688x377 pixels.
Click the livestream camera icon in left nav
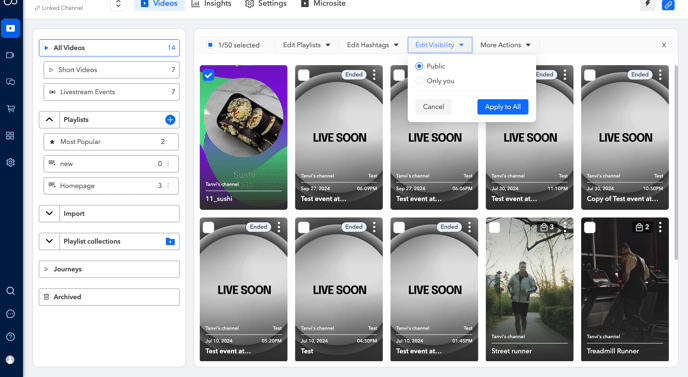(11, 55)
